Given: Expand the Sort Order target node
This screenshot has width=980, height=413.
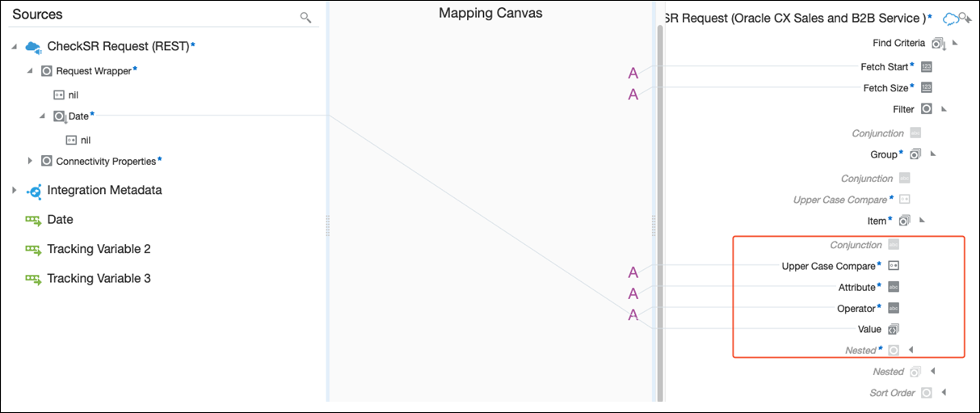Looking at the screenshot, I should 943,393.
